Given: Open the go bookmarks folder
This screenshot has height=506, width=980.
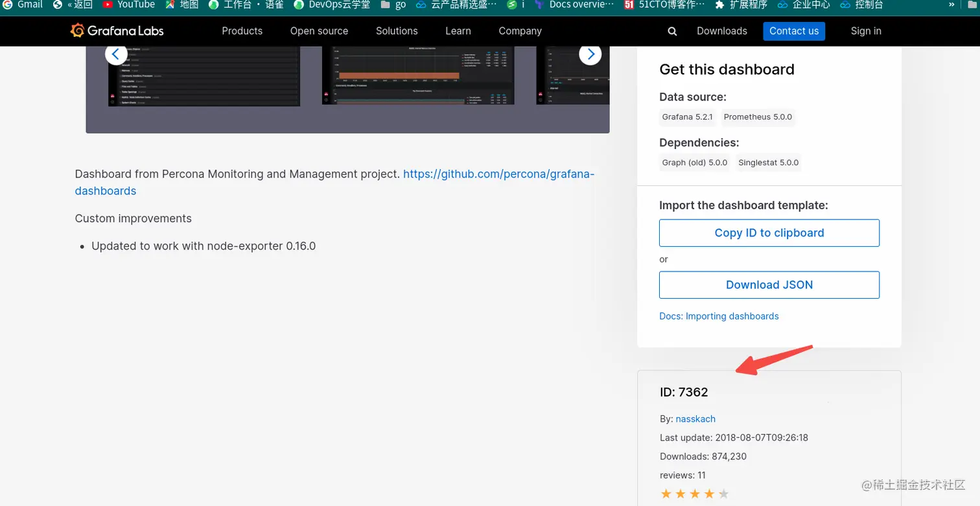Looking at the screenshot, I should [x=393, y=5].
